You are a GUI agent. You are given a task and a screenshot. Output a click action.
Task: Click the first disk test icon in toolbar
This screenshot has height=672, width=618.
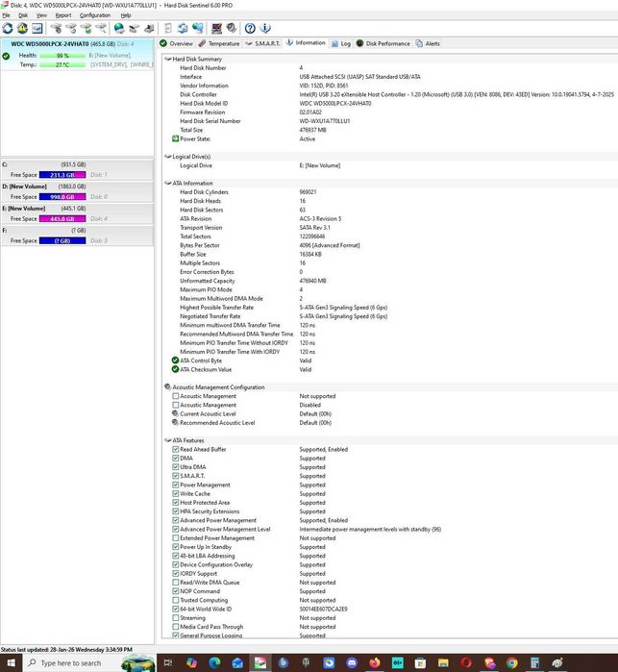(56, 28)
